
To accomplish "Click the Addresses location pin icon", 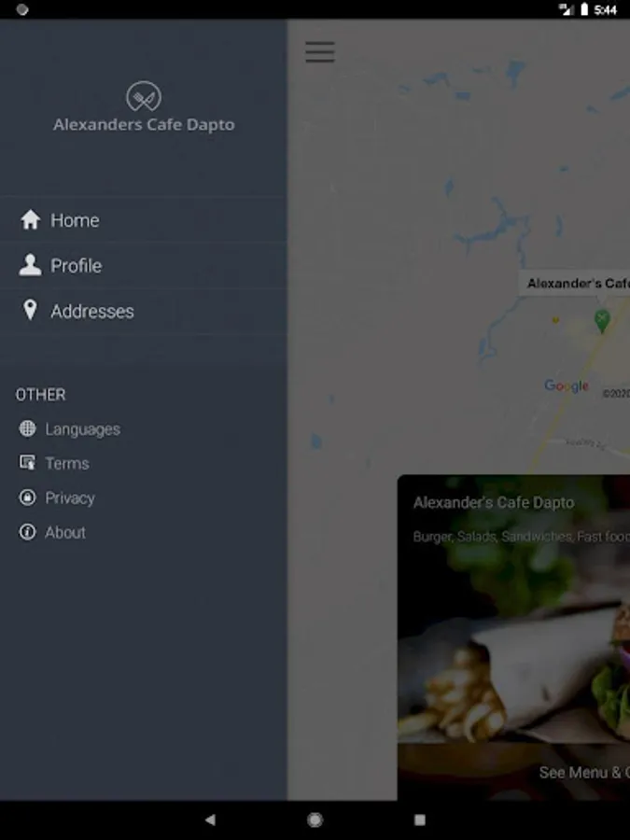I will tap(30, 310).
